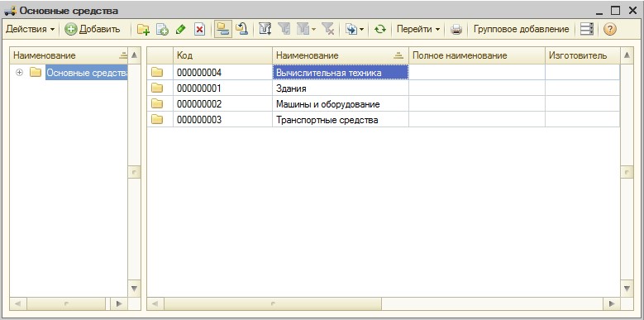Select Основные средства in the left tree
The height and width of the screenshot is (320, 644).
(87, 73)
